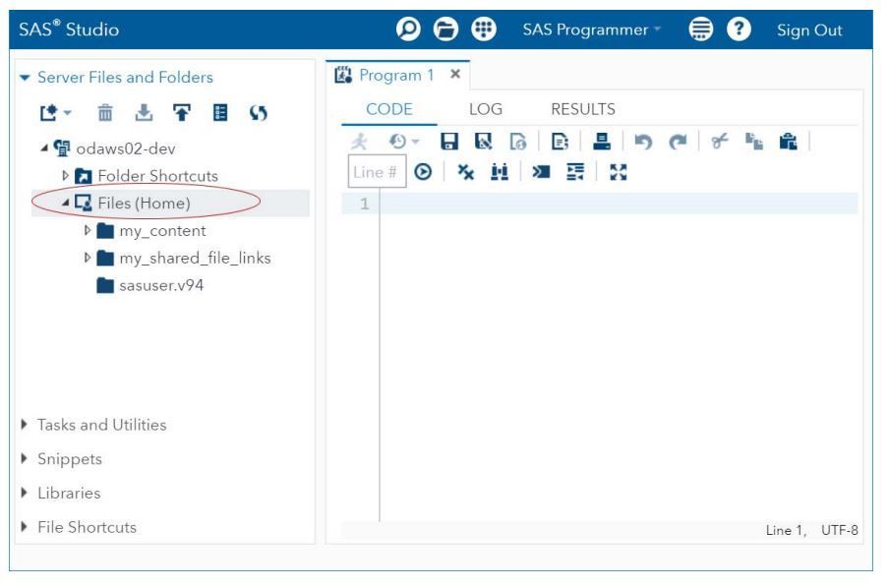Image resolution: width=888 pixels, height=588 pixels.
Task: Open the SAS Programmer perspective dropdown
Action: (x=592, y=29)
